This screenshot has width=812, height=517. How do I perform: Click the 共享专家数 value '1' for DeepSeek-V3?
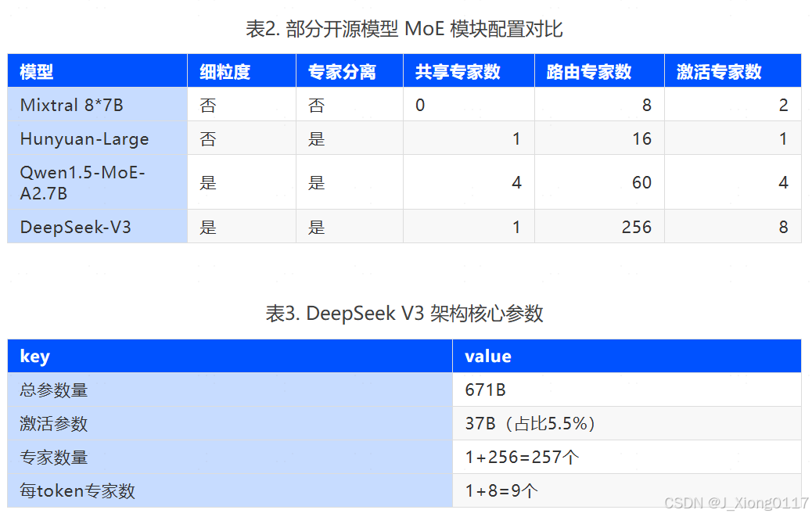click(x=516, y=227)
